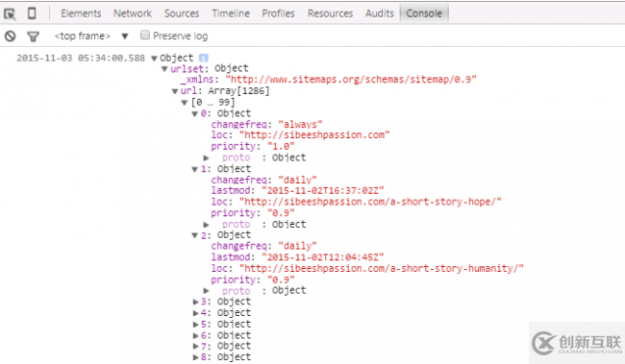Select the priority "0.9" value under item 2

(x=281, y=279)
